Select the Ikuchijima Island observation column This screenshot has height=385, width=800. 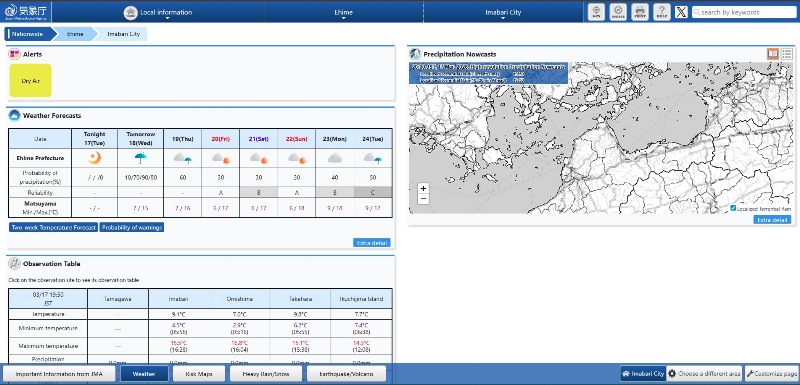coord(361,298)
